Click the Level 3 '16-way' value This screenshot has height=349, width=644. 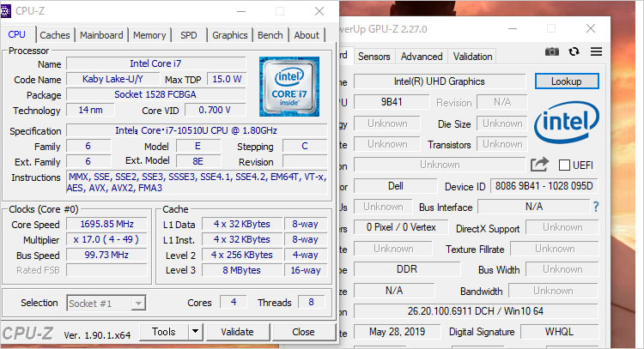pos(305,270)
